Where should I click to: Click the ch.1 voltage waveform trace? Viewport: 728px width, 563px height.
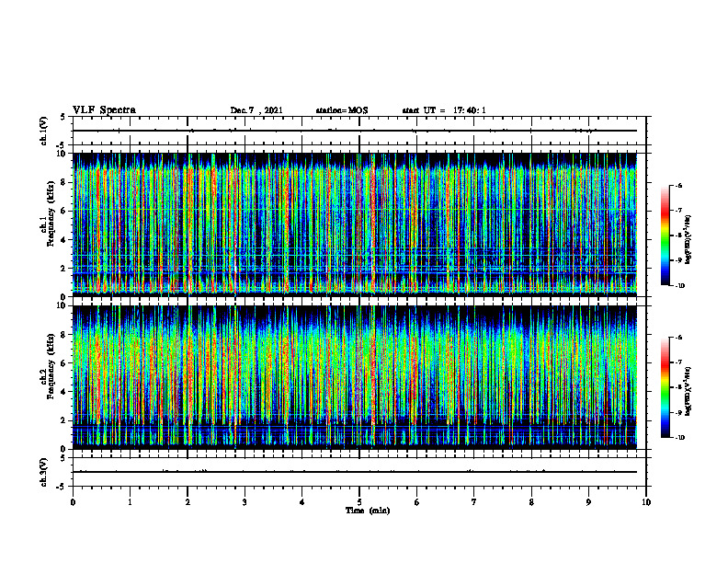[355, 131]
